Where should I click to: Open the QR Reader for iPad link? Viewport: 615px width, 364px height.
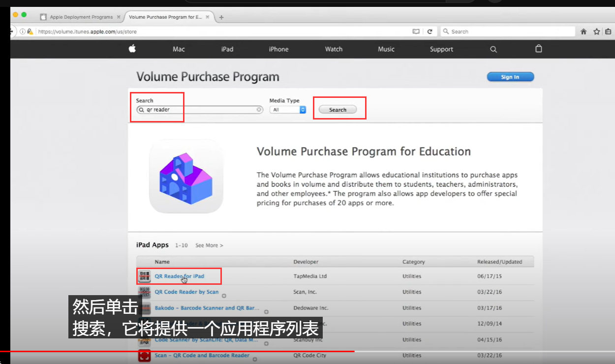(x=179, y=276)
